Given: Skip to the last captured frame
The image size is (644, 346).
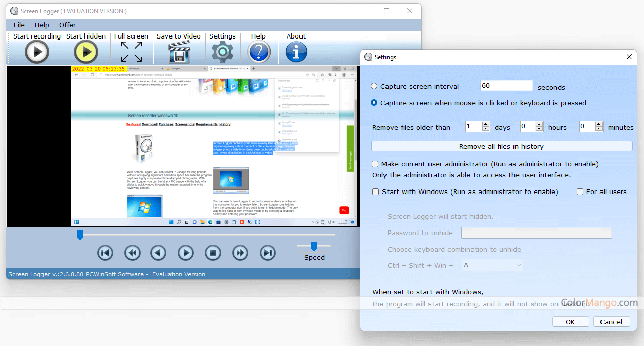Looking at the screenshot, I should [x=267, y=253].
